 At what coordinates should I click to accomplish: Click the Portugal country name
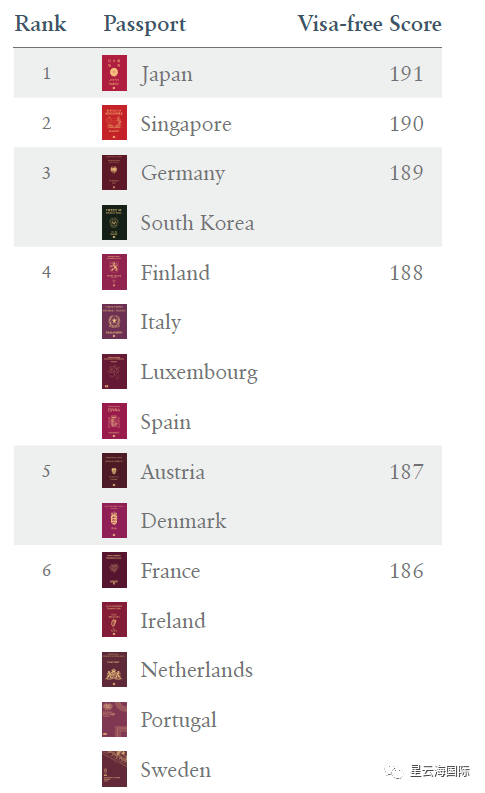[179, 721]
